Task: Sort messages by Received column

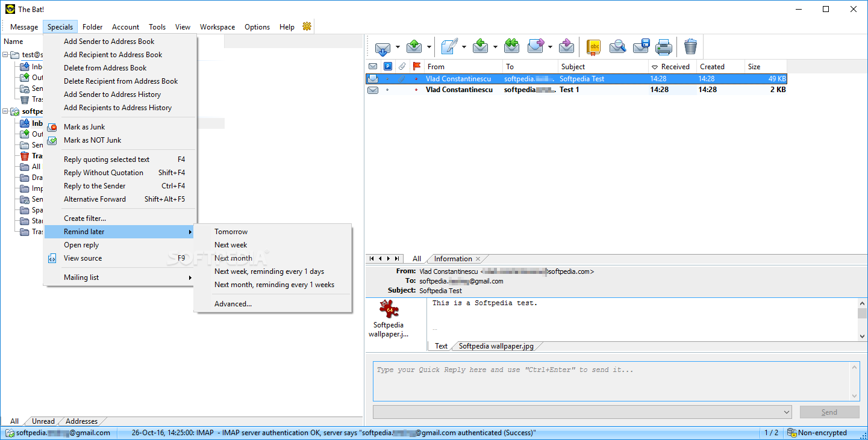Action: pos(673,67)
